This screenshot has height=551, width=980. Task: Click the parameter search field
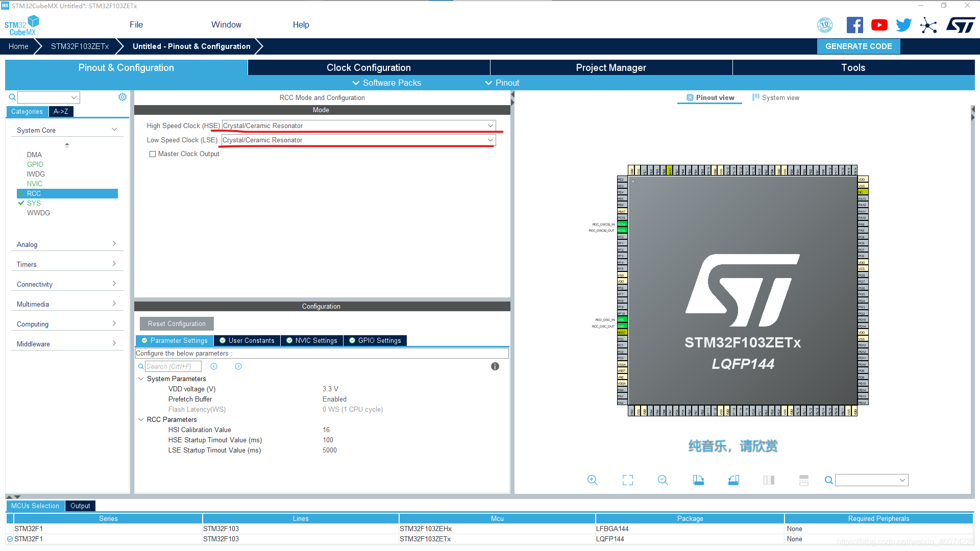click(173, 366)
